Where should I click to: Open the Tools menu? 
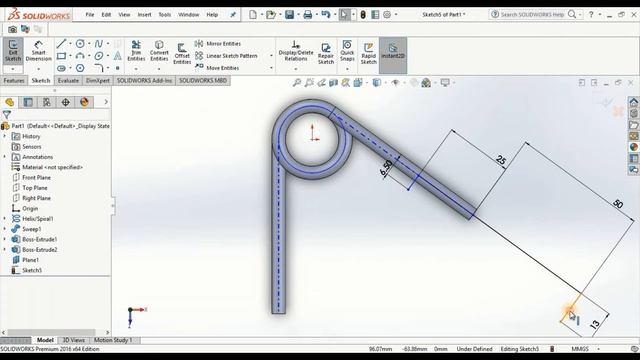click(164, 15)
